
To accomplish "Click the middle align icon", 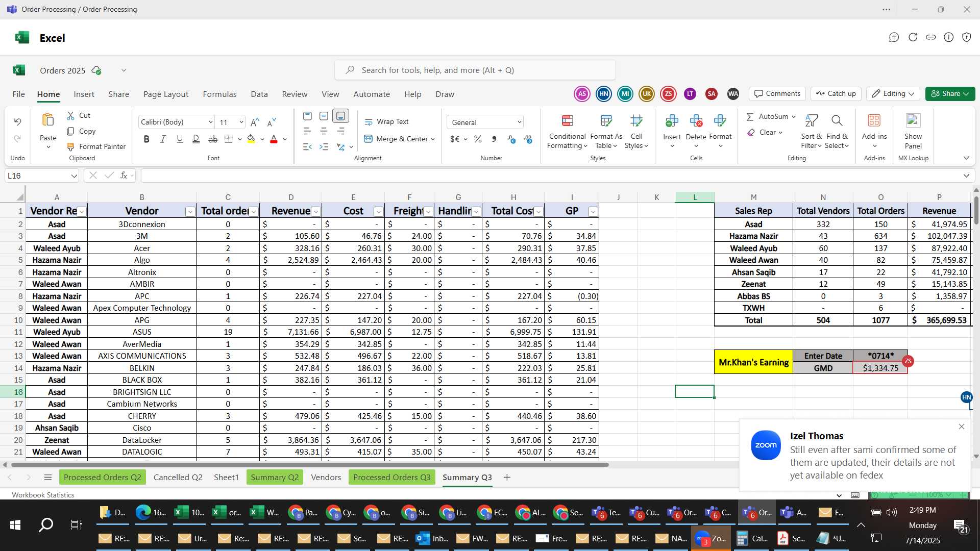I will 324,116.
